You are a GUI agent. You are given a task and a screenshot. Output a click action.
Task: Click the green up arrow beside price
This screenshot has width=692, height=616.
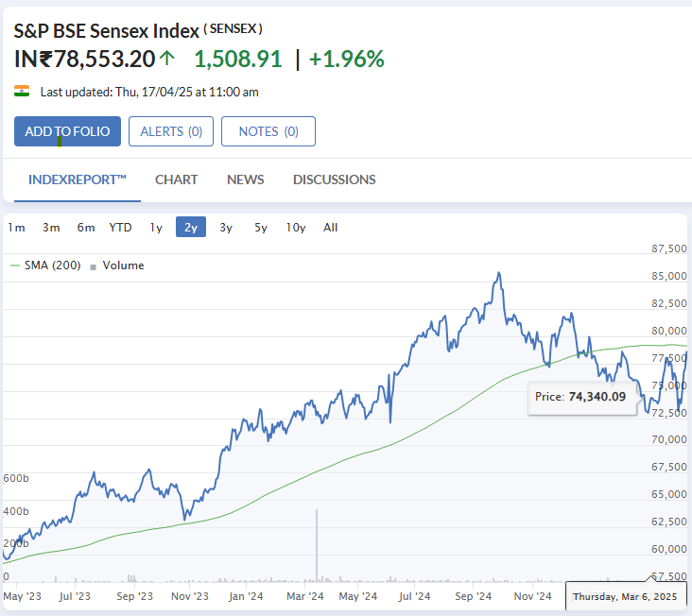coord(167,59)
